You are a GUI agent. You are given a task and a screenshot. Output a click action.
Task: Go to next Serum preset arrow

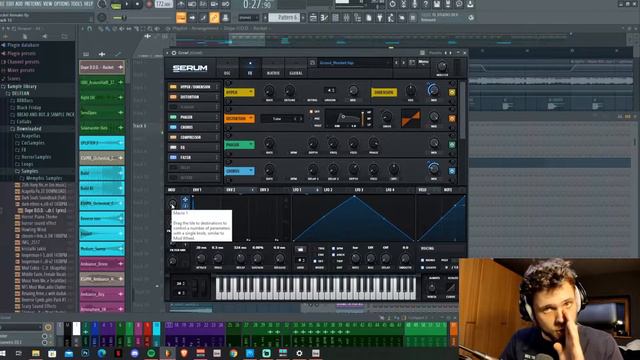(x=404, y=63)
